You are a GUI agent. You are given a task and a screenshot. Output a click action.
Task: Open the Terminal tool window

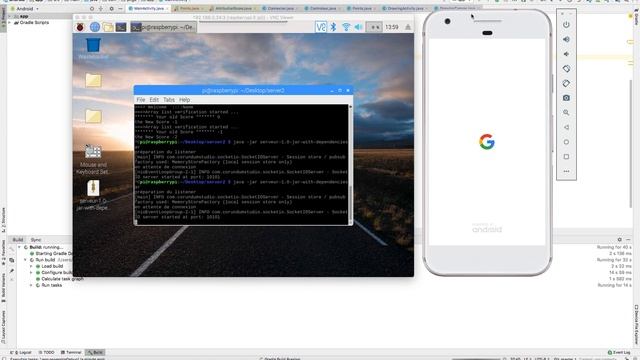coord(71,352)
